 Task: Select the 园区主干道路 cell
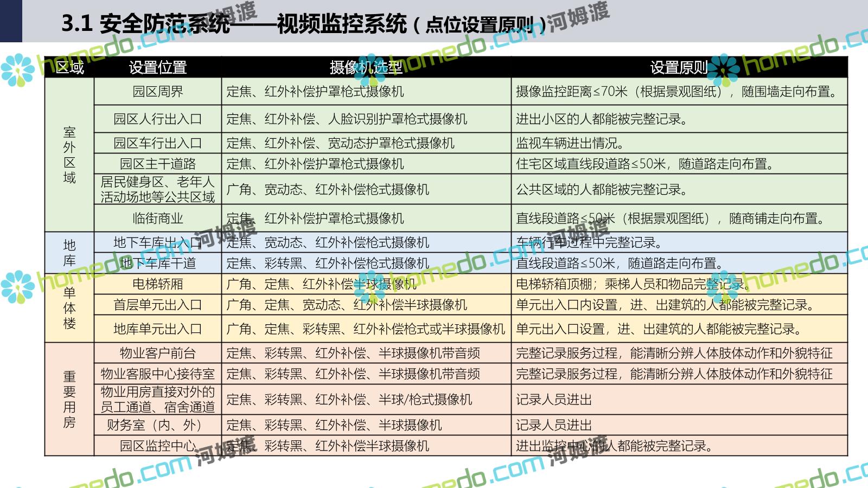157,164
